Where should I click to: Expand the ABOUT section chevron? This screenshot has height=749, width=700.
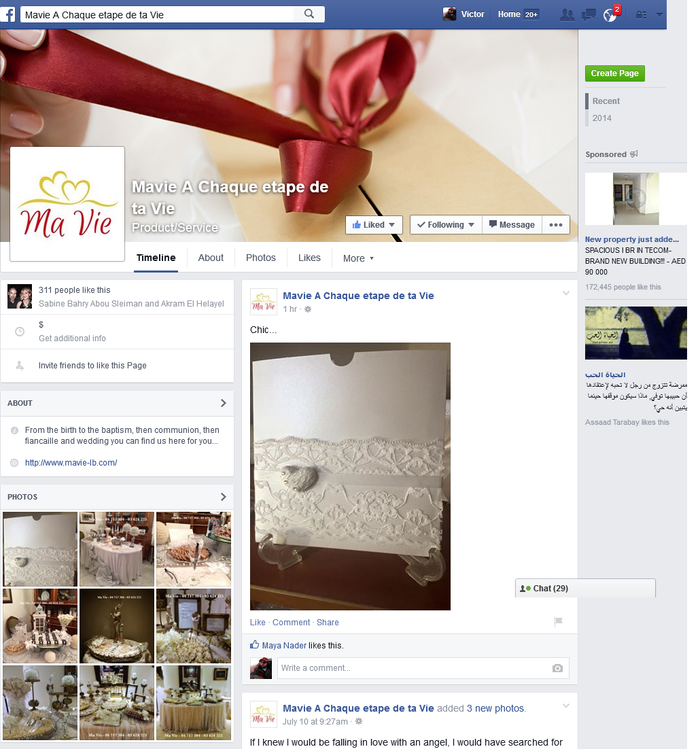pos(224,403)
